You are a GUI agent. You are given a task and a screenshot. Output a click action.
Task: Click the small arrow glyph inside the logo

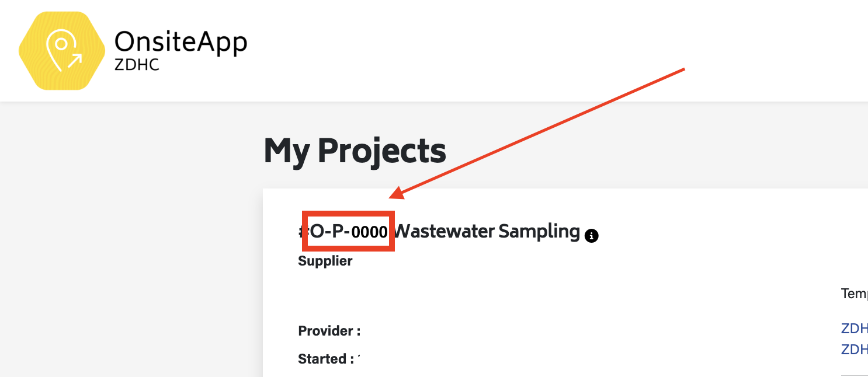tap(75, 58)
